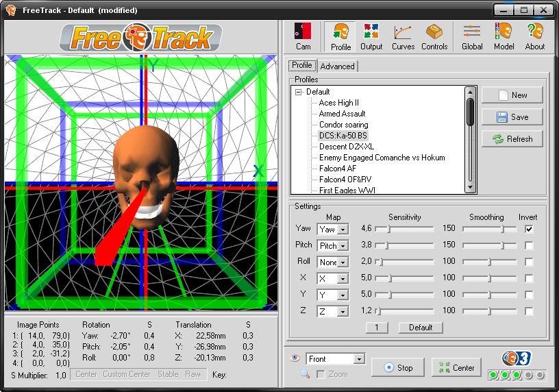The width and height of the screenshot is (559, 392).
Task: Check the Y Invert checkbox
Action: click(x=529, y=295)
